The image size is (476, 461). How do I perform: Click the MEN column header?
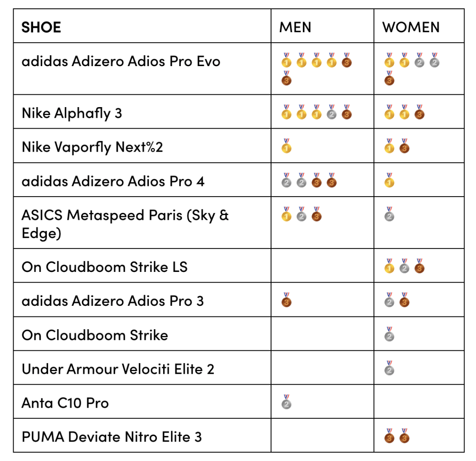click(295, 27)
